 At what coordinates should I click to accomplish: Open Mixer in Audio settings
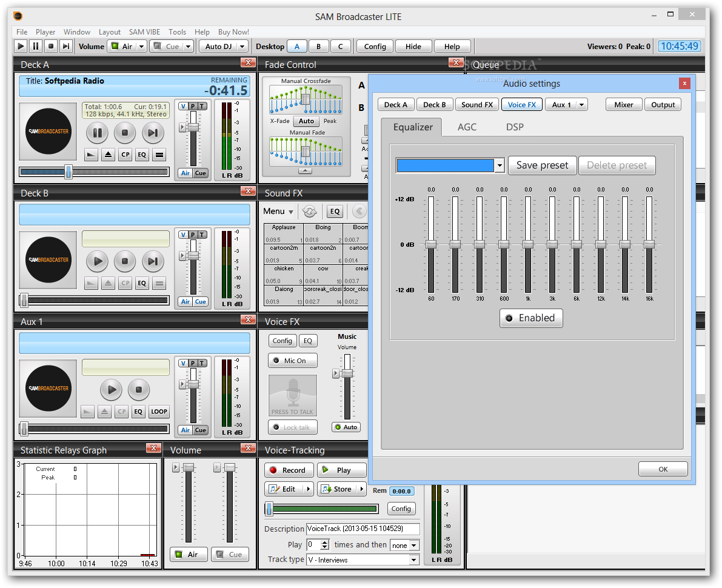pos(624,105)
